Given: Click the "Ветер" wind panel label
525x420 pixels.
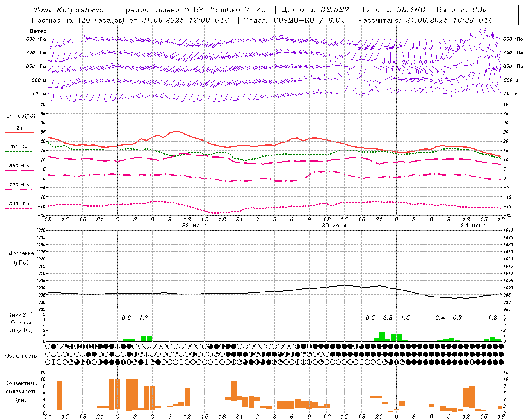Looking at the screenshot, I should [x=38, y=31].
